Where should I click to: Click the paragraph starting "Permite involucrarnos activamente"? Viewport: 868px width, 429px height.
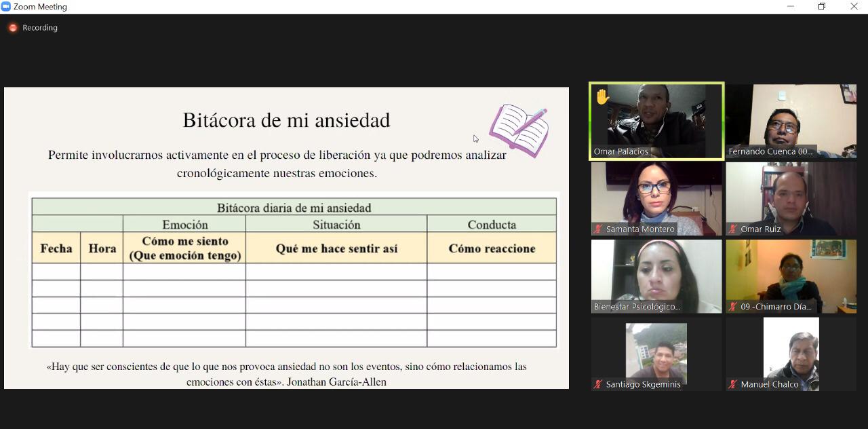coord(277,164)
